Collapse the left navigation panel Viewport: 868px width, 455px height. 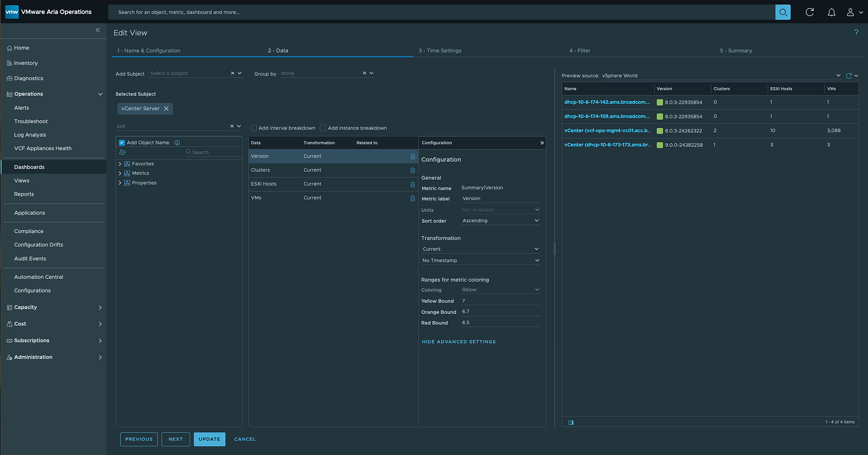pyautogui.click(x=98, y=30)
